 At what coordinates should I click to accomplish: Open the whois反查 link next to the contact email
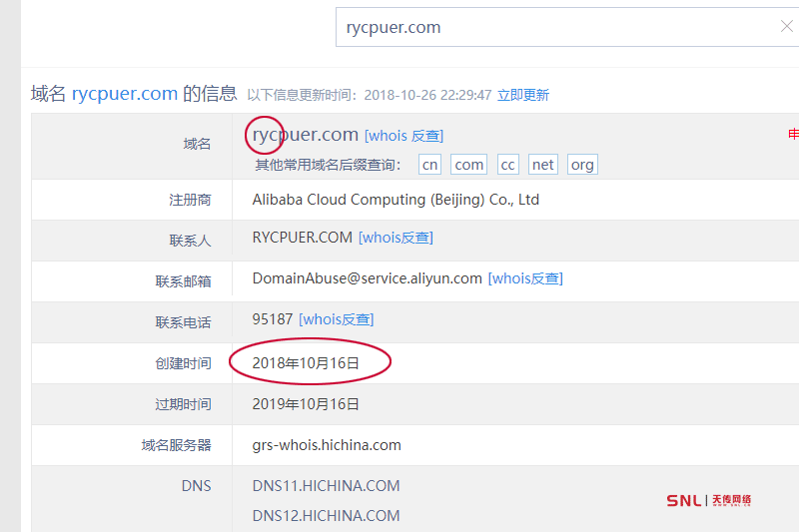click(x=525, y=278)
